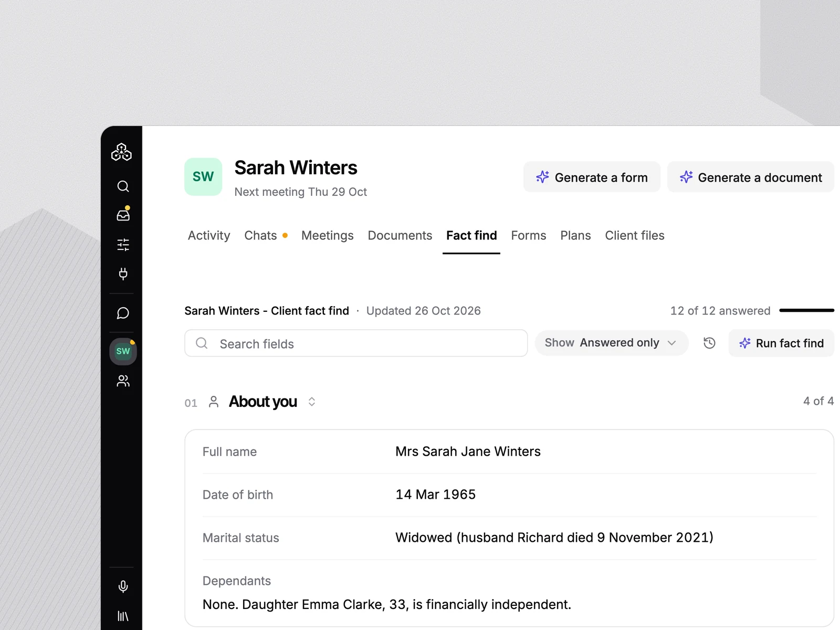This screenshot has width=840, height=630.
Task: Open the Plans tab
Action: pyautogui.click(x=575, y=236)
